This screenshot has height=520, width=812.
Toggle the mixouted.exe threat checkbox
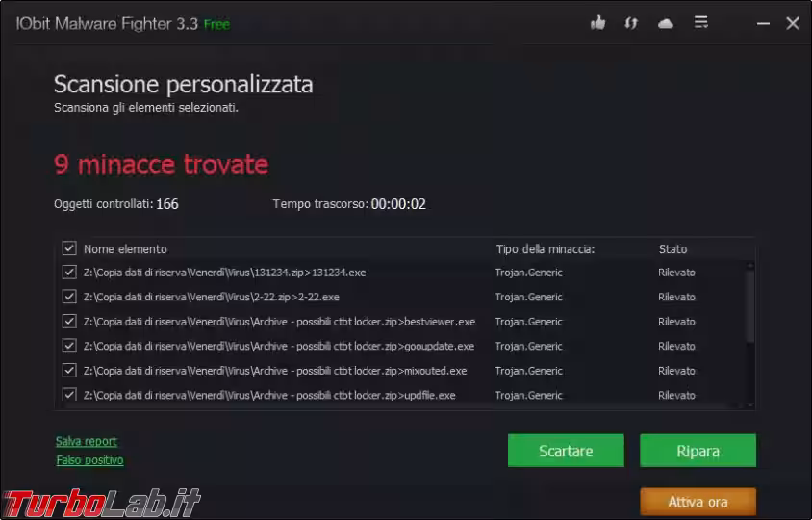(69, 370)
